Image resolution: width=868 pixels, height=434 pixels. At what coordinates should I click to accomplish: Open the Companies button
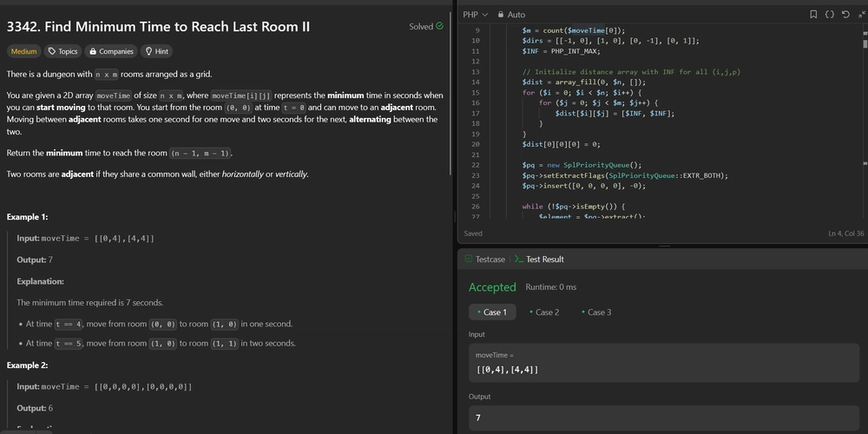[x=111, y=51]
